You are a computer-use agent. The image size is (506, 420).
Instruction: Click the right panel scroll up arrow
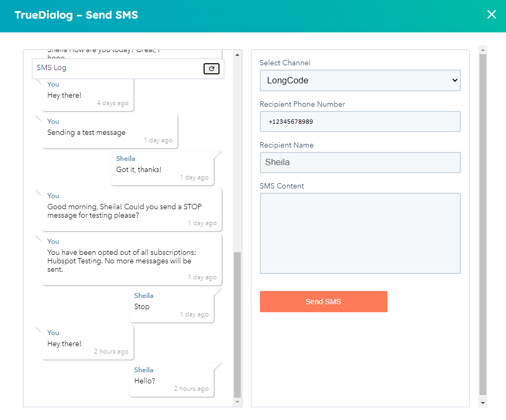pos(483,50)
